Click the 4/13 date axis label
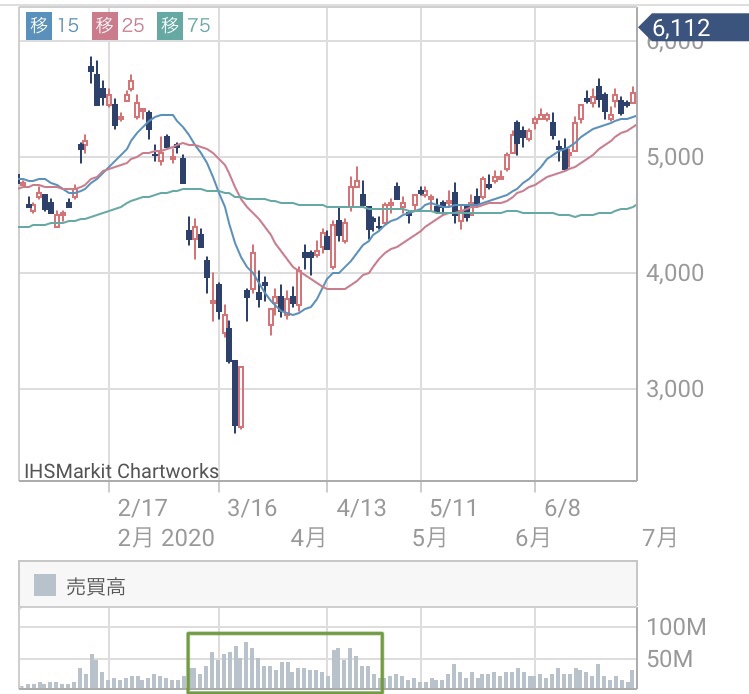749x694 pixels. (361, 508)
